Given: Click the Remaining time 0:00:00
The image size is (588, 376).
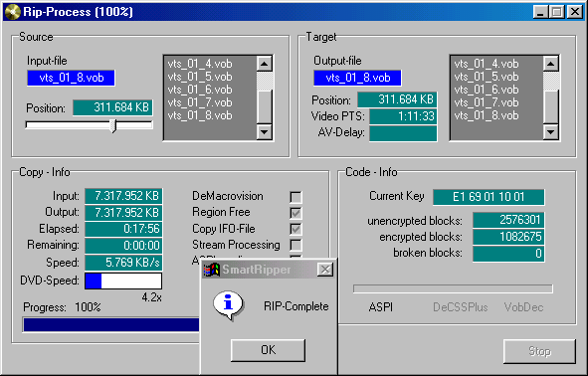Looking at the screenshot, I should pyautogui.click(x=123, y=246).
